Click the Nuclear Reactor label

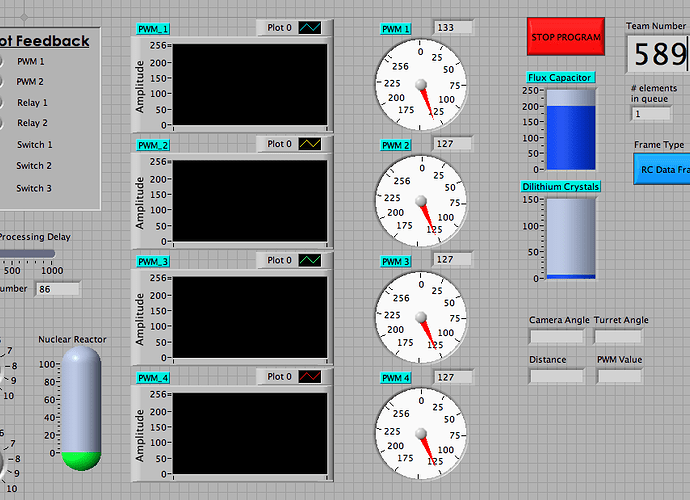coord(73,339)
